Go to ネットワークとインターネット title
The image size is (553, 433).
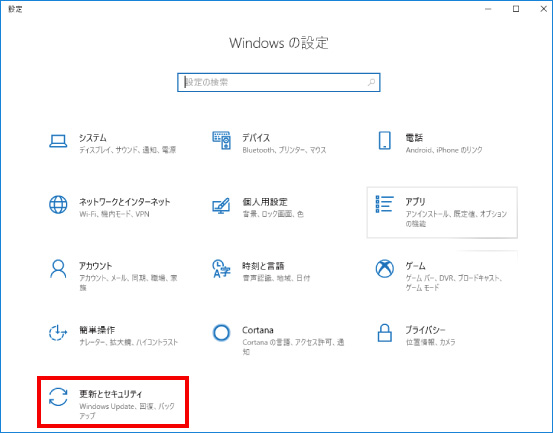point(124,202)
